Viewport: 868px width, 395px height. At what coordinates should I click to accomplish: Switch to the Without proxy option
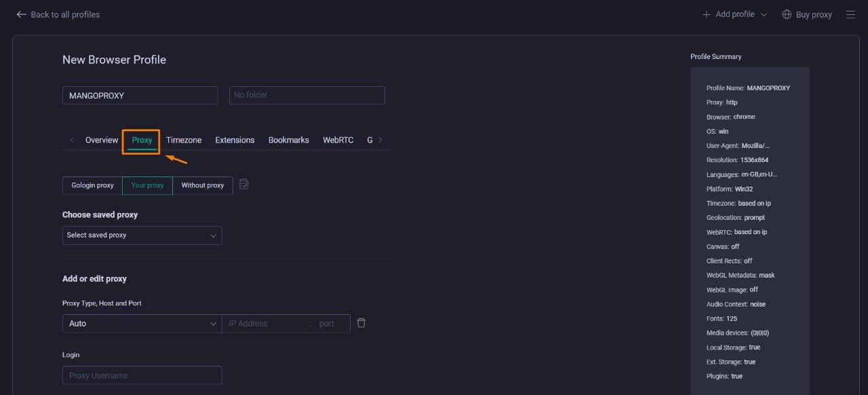[x=202, y=185]
